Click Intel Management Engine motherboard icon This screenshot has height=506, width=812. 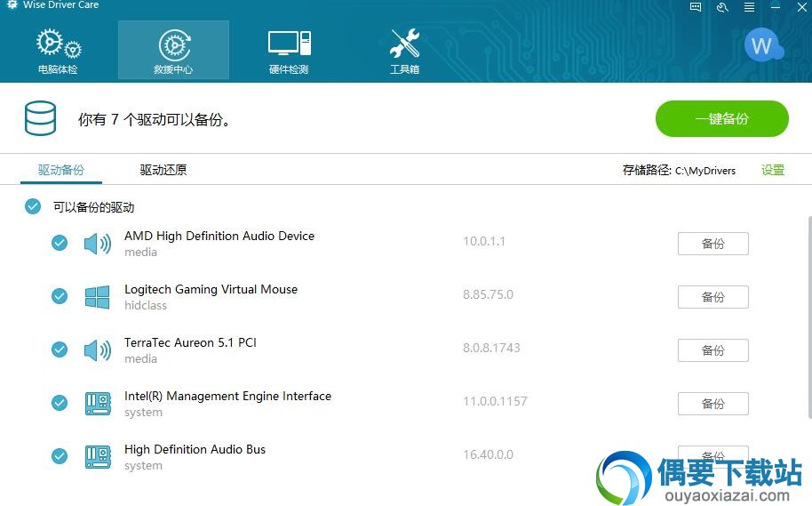click(98, 404)
